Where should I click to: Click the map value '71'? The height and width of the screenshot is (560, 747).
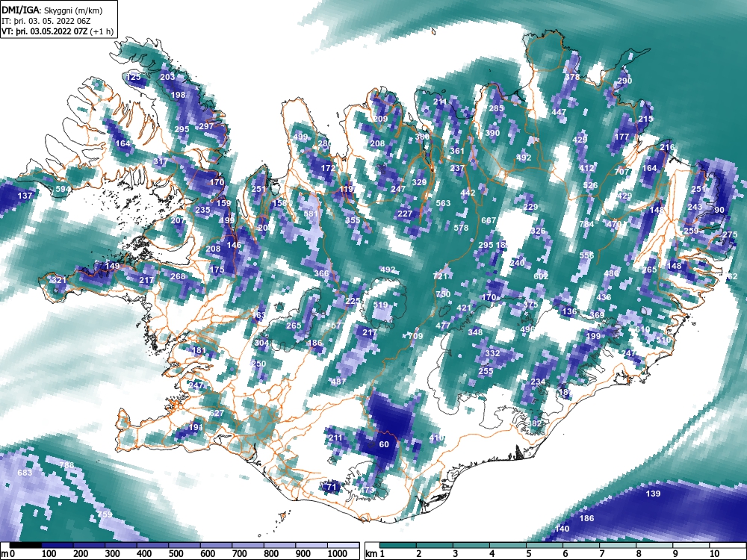point(332,487)
